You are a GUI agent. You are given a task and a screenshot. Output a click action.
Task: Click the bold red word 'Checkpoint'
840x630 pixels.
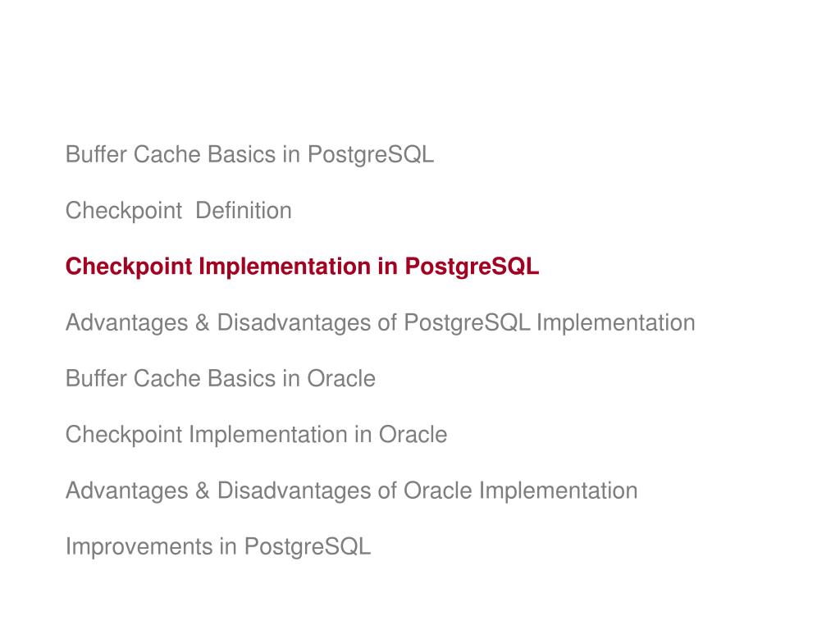point(129,267)
